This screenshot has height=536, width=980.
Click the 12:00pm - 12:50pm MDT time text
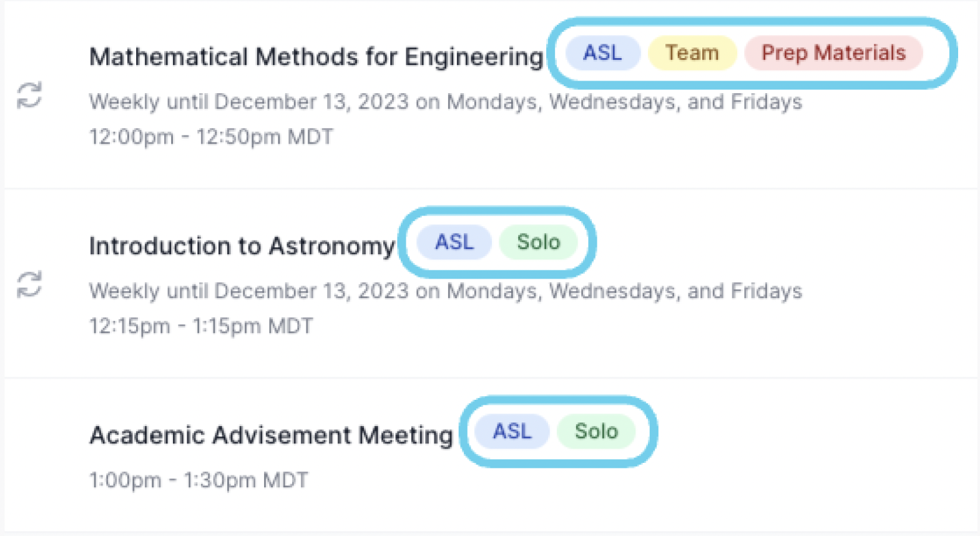(x=211, y=137)
